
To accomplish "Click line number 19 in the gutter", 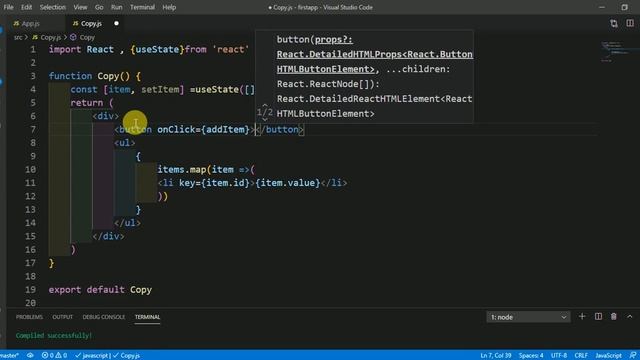I will pyautogui.click(x=31, y=290).
